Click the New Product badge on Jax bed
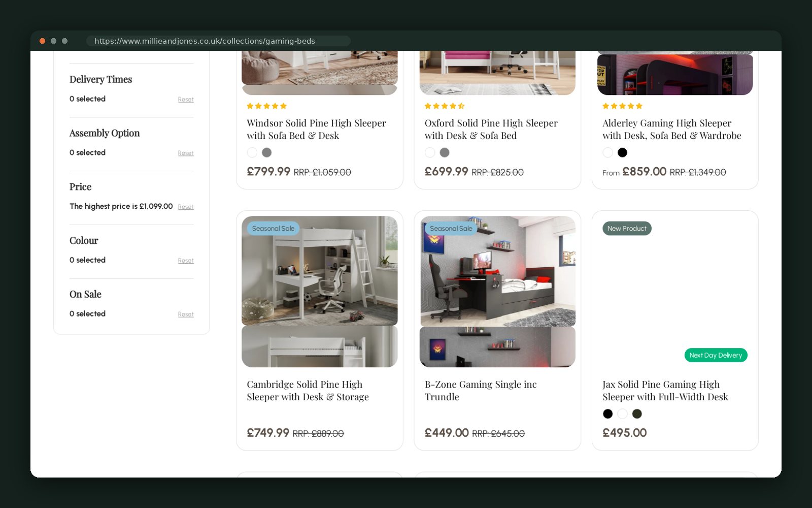This screenshot has width=812, height=508. click(627, 229)
